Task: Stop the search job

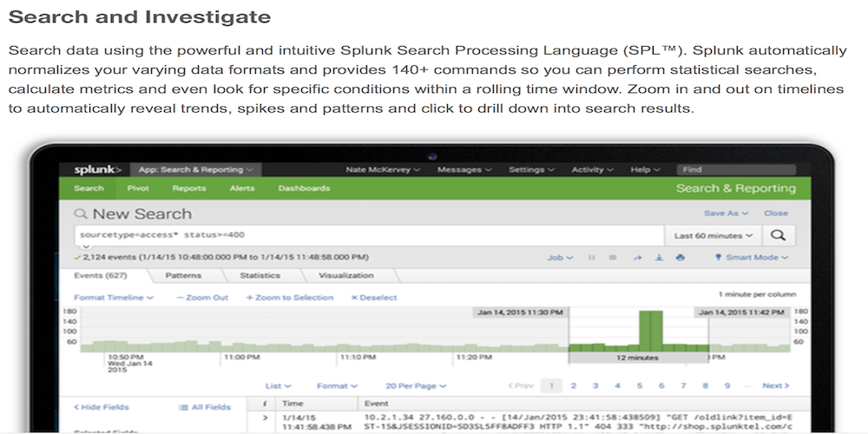Action: [x=613, y=258]
